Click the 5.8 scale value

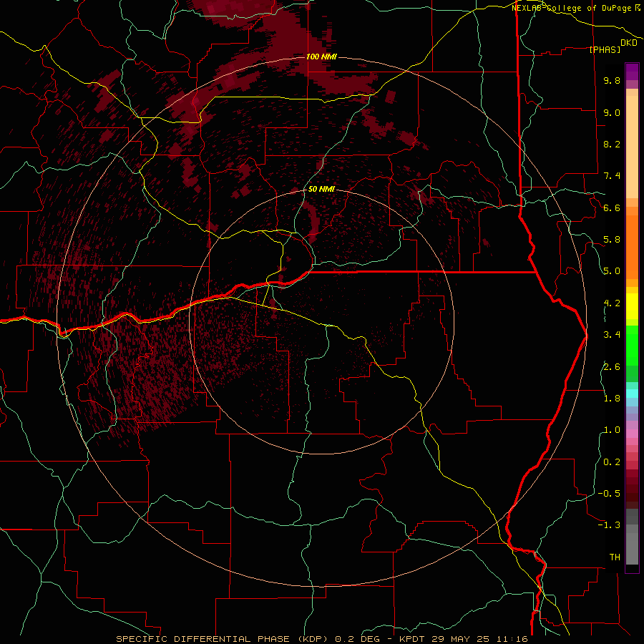click(612, 240)
